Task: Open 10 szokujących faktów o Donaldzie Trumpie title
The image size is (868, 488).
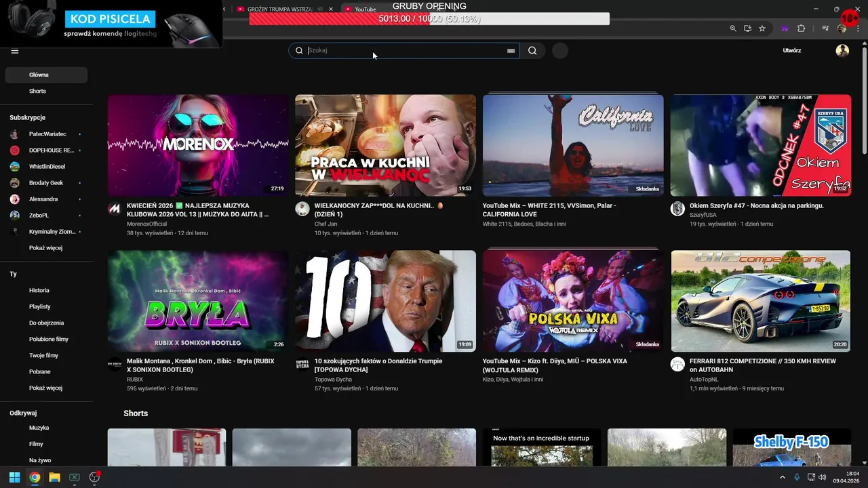Action: (x=378, y=365)
